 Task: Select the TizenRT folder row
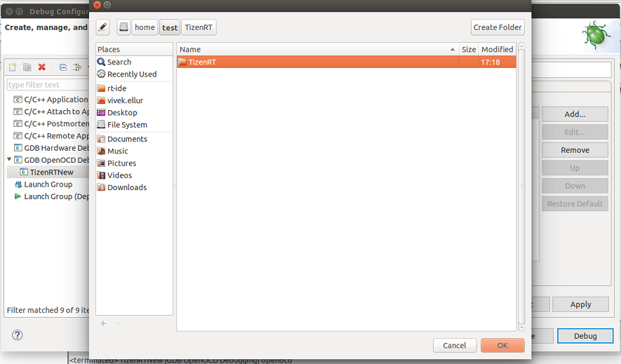(x=316, y=62)
